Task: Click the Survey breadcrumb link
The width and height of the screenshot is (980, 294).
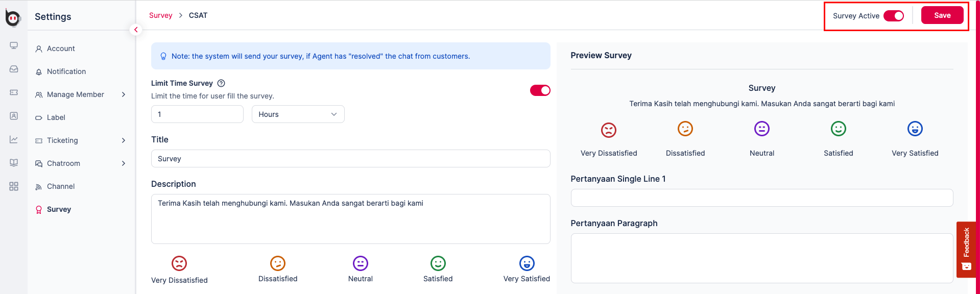Action: [x=160, y=15]
